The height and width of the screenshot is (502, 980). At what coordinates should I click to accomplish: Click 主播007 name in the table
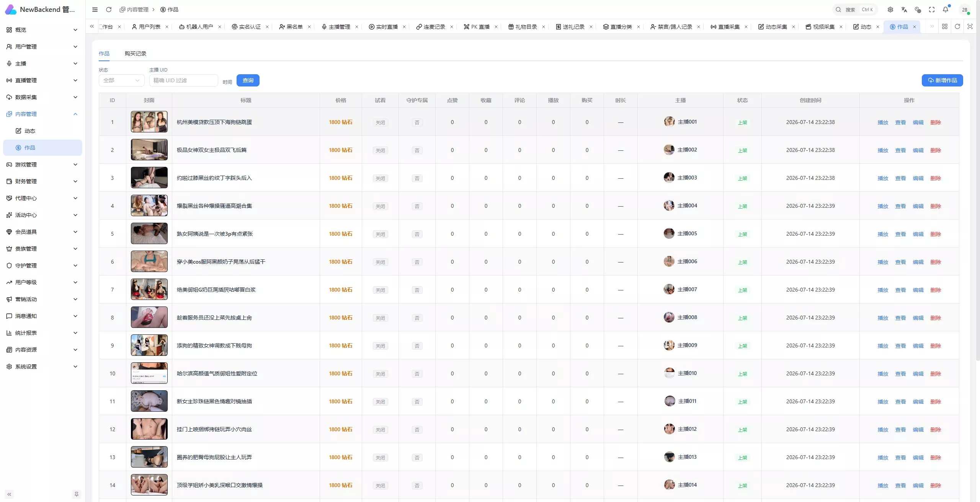click(x=687, y=289)
